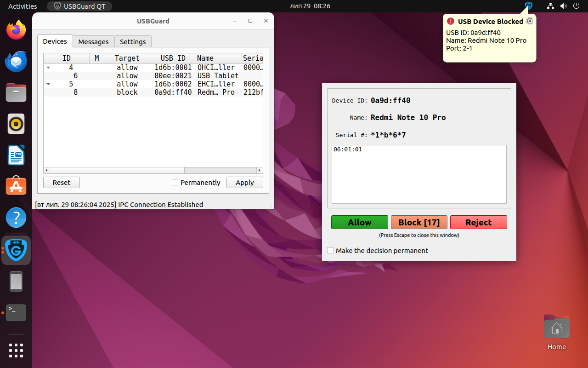Maximize the USBGuard window
Screen dimensions: 588x368
250,21
